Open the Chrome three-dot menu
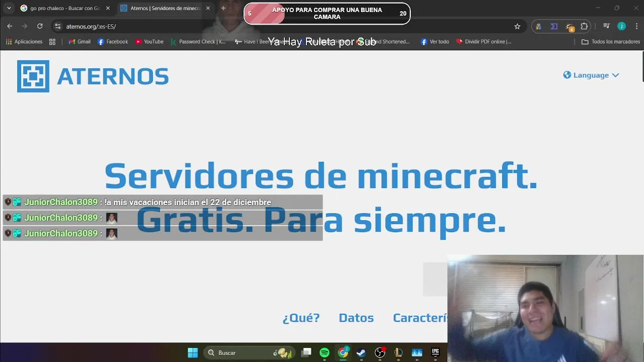Screen dimensions: 644x362 tap(637, 26)
